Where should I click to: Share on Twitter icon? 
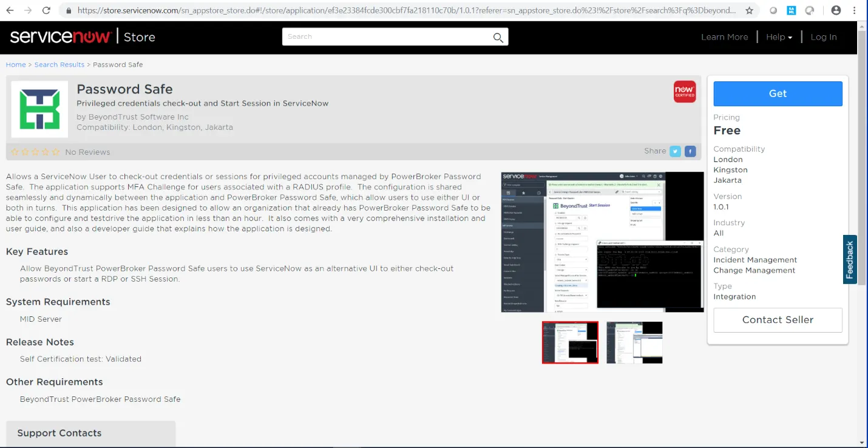[x=675, y=151]
